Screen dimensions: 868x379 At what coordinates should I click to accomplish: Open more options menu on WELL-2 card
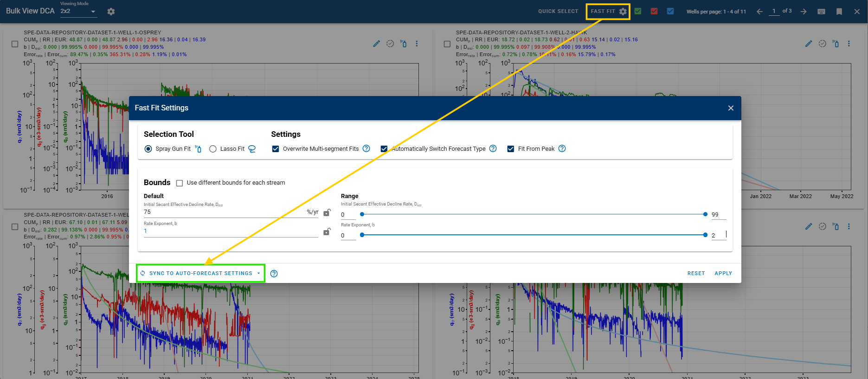[x=849, y=44]
